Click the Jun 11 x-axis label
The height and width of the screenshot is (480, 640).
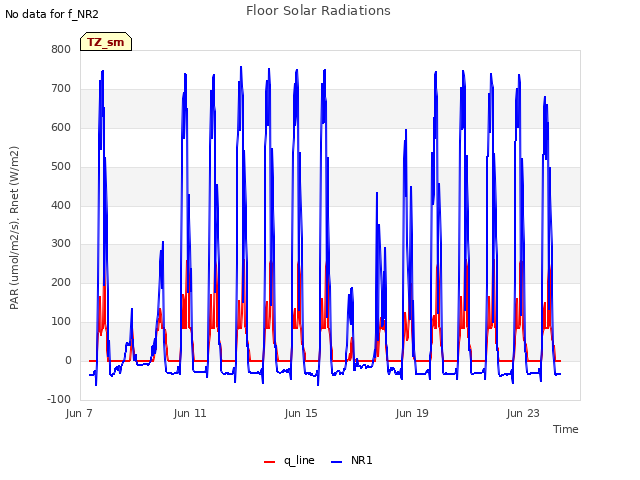point(190,413)
